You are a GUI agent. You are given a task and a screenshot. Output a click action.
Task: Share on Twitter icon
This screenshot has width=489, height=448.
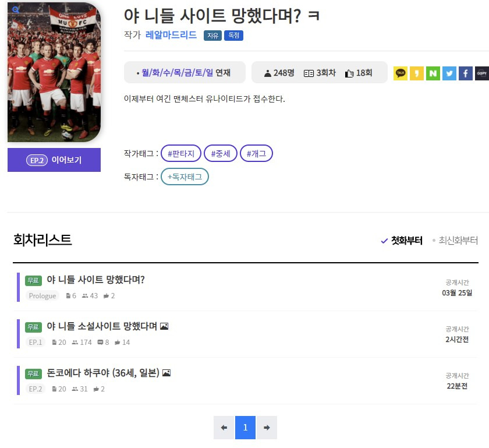(x=449, y=73)
